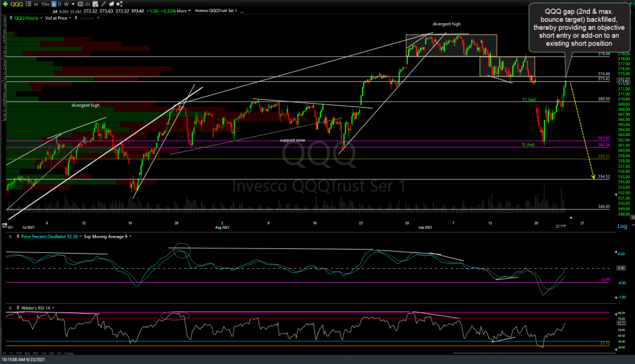635x364 pixels.
Task: Click the layout windows icon
Action: pyautogui.click(x=111, y=4)
